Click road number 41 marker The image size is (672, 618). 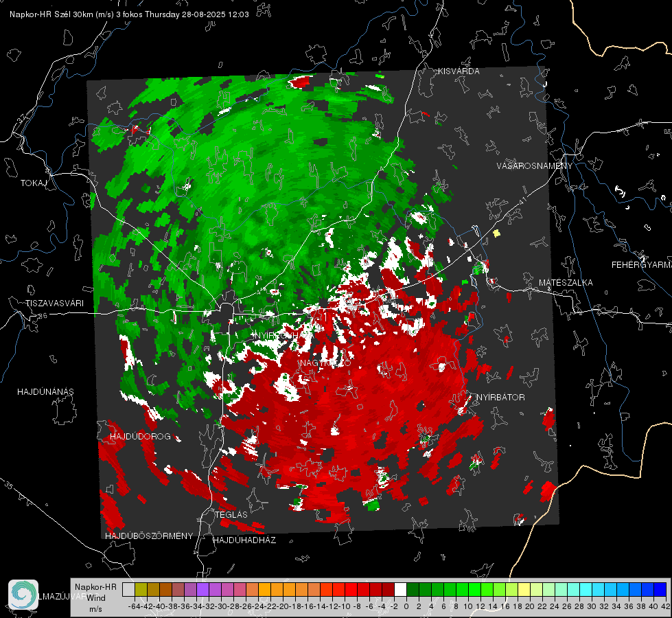(x=522, y=201)
